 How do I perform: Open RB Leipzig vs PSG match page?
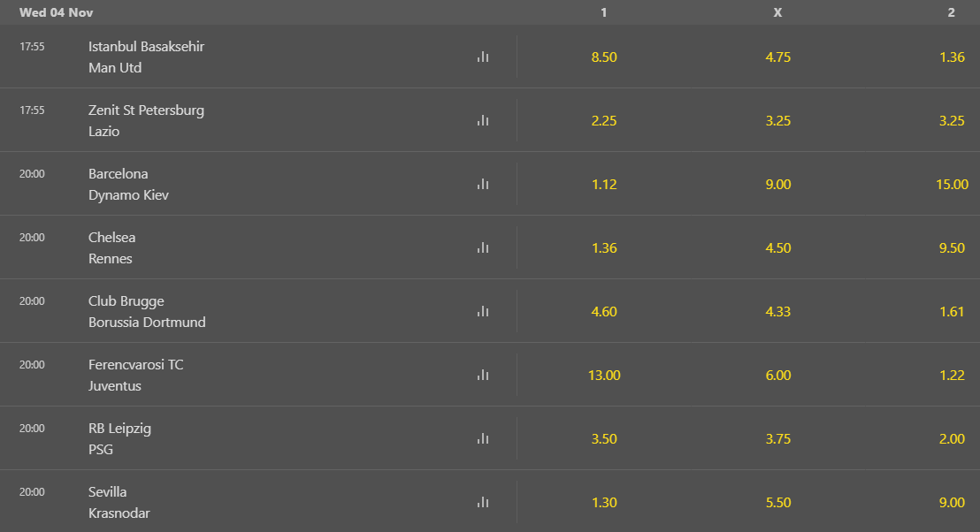tap(119, 438)
